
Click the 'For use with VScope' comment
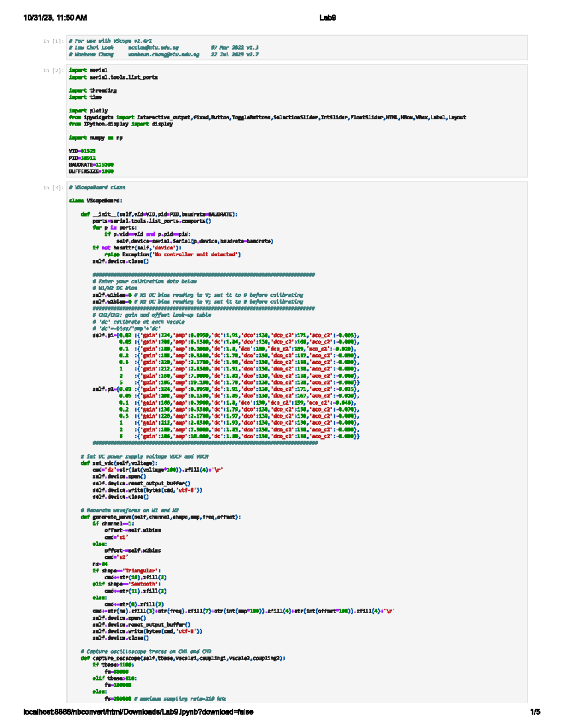click(x=110, y=41)
